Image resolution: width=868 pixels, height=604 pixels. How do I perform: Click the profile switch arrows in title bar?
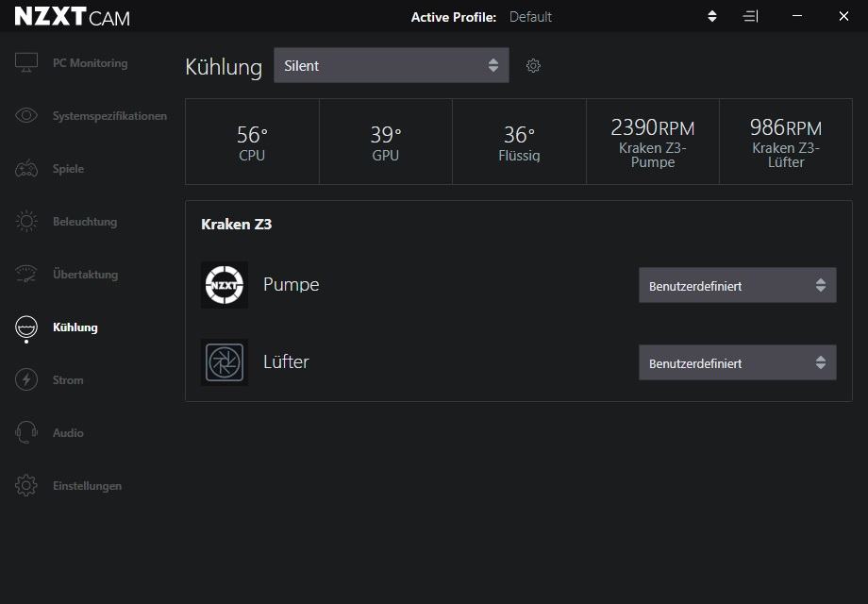pyautogui.click(x=712, y=16)
